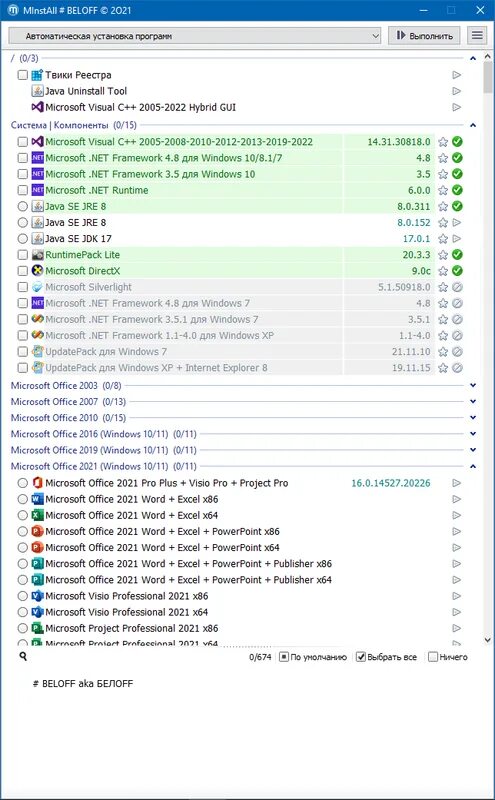Click the blocked icon for Microsoft Silverlight

click(457, 287)
